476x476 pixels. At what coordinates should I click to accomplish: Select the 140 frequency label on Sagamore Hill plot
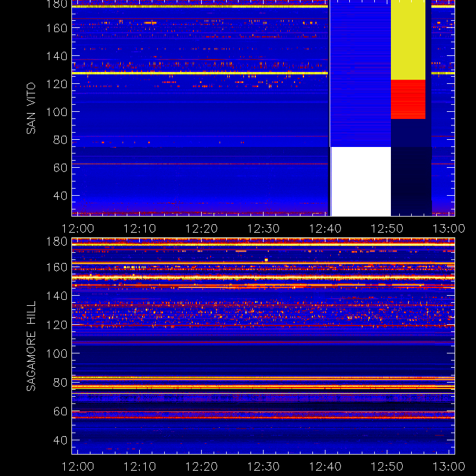coord(57,296)
